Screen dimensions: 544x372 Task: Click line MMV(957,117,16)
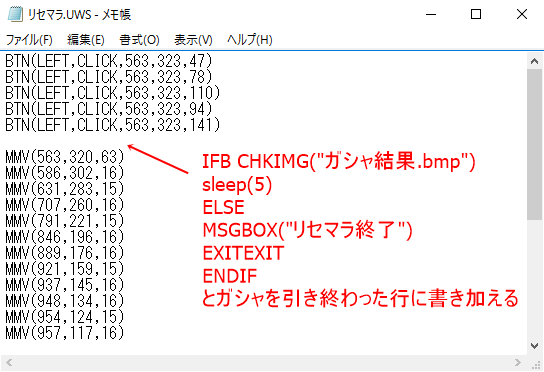point(65,333)
